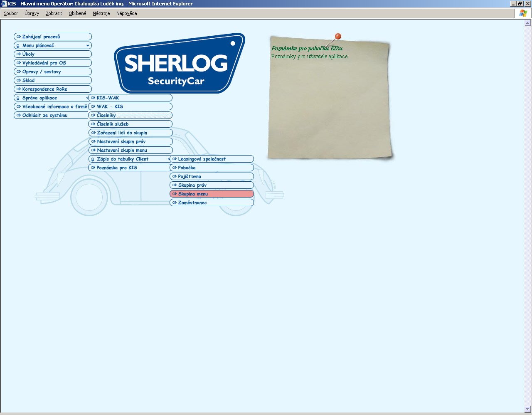Open the Úkoly menu entry

click(53, 54)
